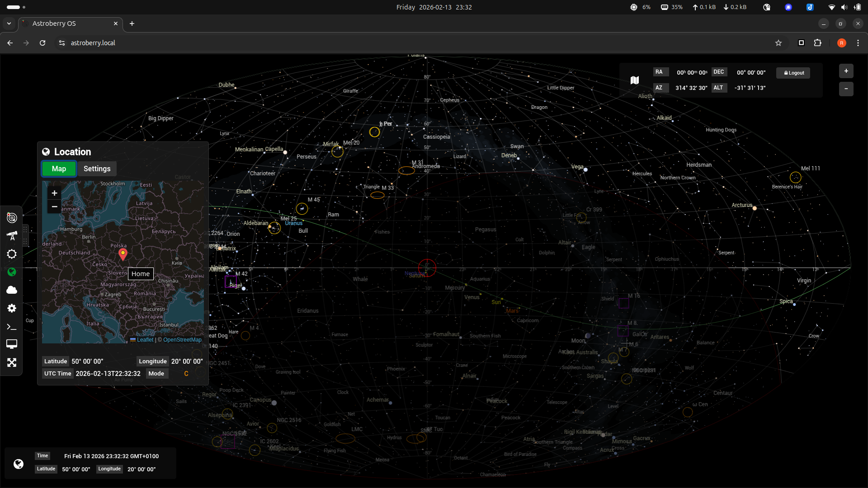The image size is (868, 488).
Task: Click the red Home map marker
Action: coord(123,254)
